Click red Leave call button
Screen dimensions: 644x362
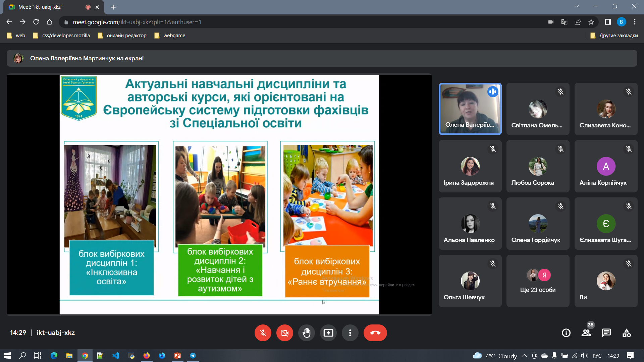[375, 333]
